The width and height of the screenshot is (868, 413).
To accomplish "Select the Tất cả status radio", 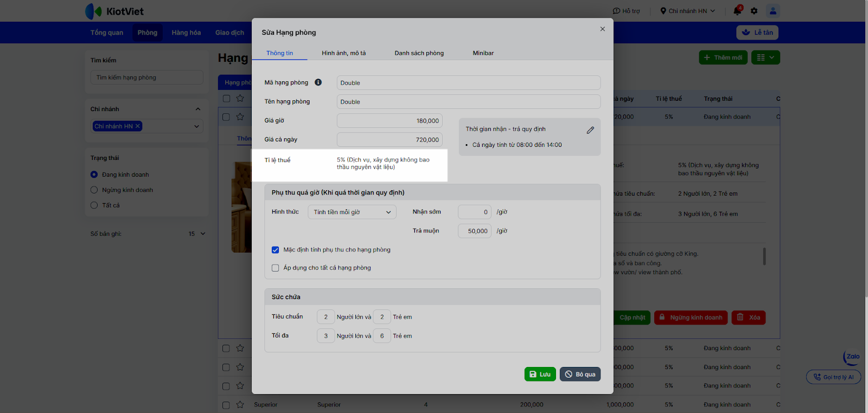I will (94, 205).
